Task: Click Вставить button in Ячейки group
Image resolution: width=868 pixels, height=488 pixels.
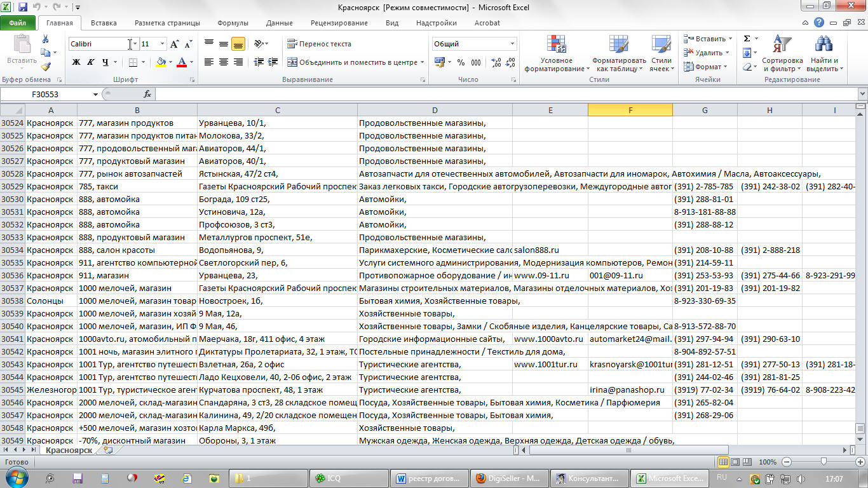Action: click(709, 39)
